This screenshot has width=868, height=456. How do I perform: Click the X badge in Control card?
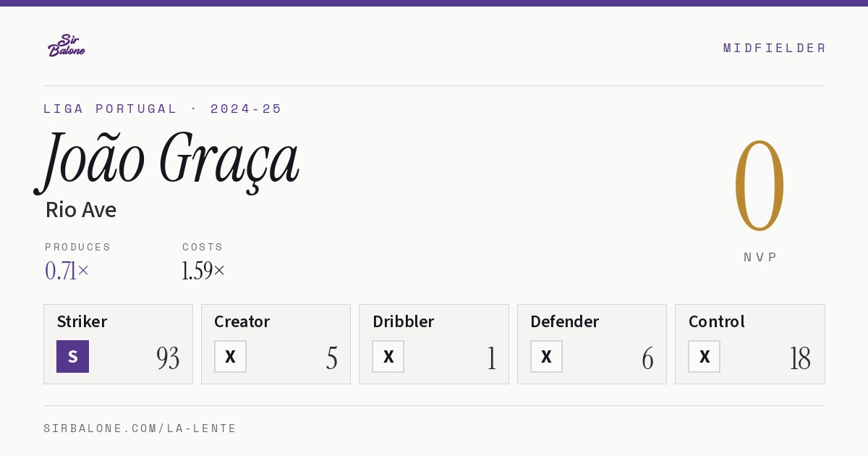tap(704, 356)
